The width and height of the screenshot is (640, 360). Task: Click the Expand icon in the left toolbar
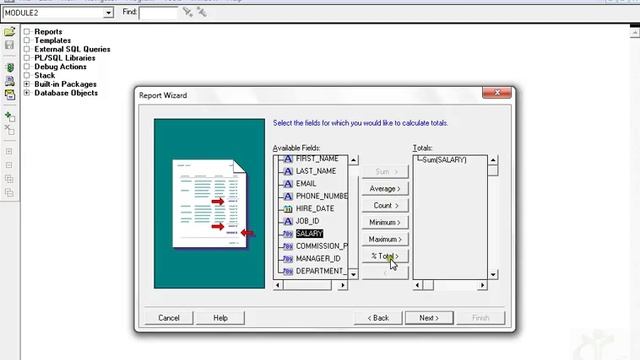[9, 151]
